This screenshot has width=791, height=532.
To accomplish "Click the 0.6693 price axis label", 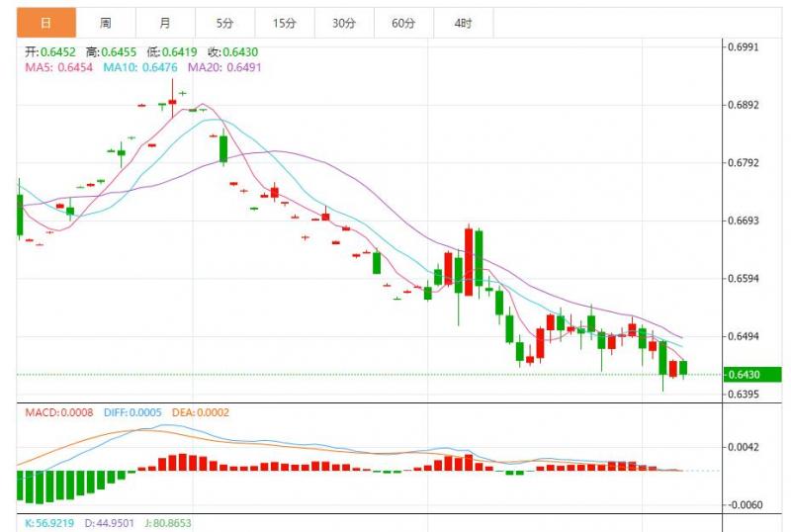I will [x=743, y=221].
